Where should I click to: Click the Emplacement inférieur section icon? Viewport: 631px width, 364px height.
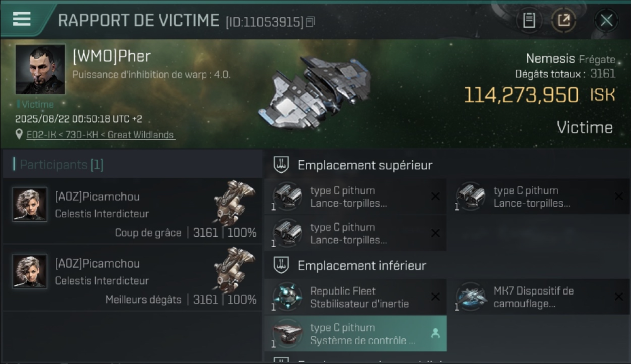pyautogui.click(x=282, y=265)
